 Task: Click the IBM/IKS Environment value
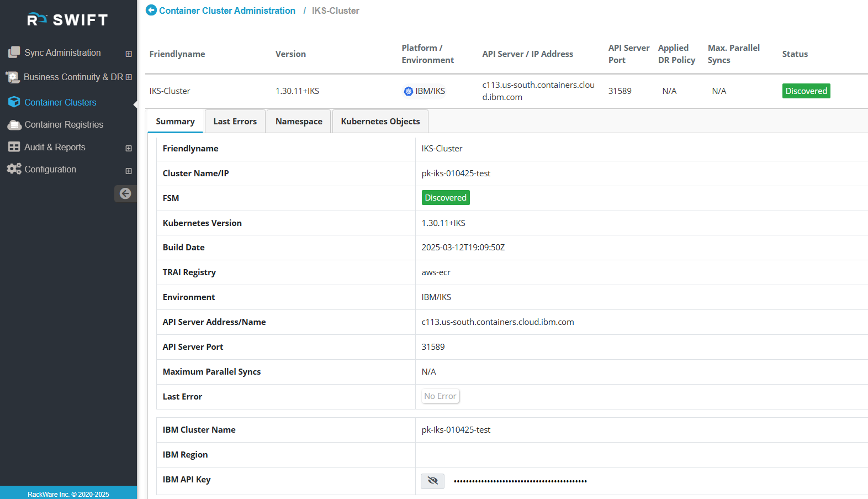(x=436, y=297)
